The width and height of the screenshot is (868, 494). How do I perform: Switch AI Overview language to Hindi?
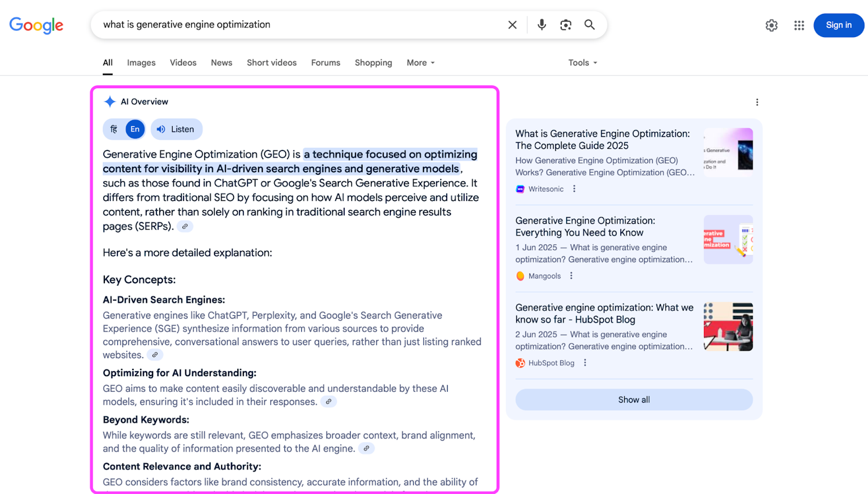tap(114, 129)
